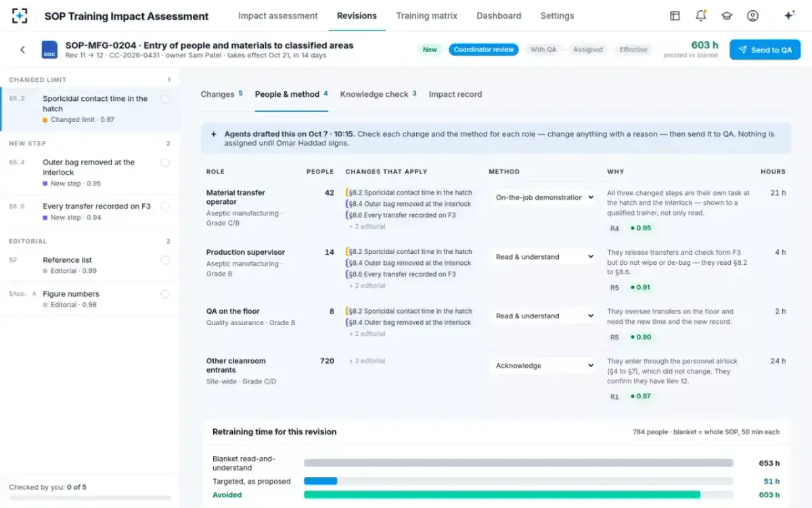Click the 'Checked by you: 0 of 5' text

coord(47,487)
